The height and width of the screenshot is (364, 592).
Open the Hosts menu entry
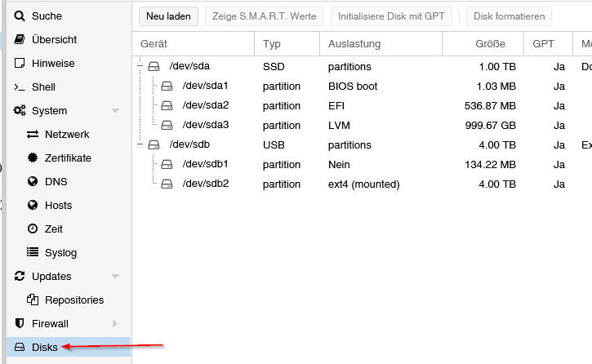pos(58,206)
